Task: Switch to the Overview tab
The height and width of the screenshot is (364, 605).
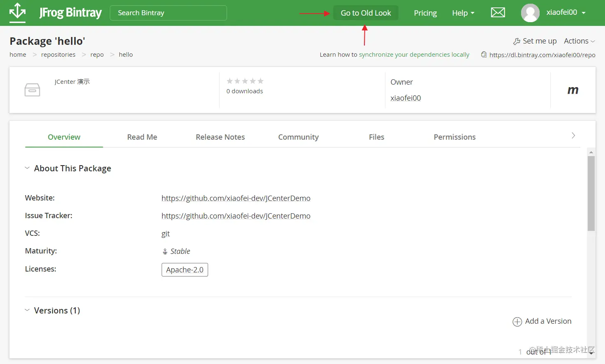Action: tap(64, 137)
